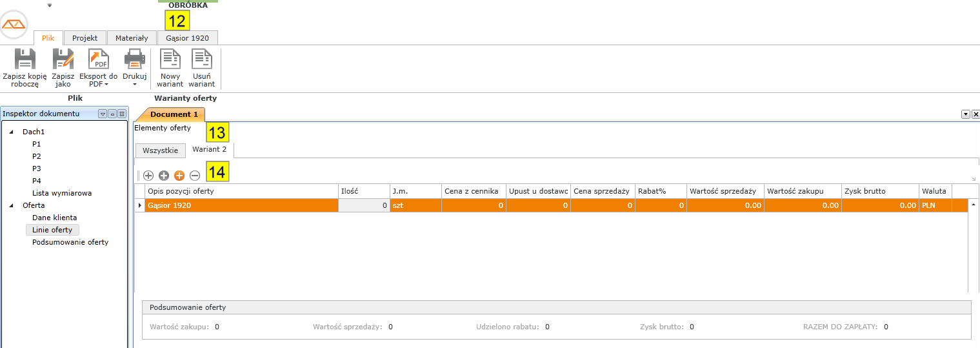Click the dark gray filled plus icon

tap(164, 176)
